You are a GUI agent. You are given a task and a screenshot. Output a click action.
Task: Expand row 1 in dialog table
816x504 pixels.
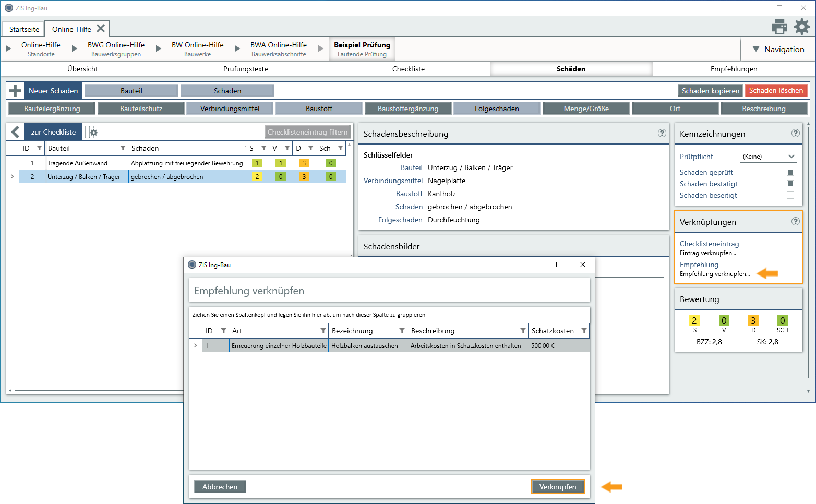pyautogui.click(x=196, y=345)
